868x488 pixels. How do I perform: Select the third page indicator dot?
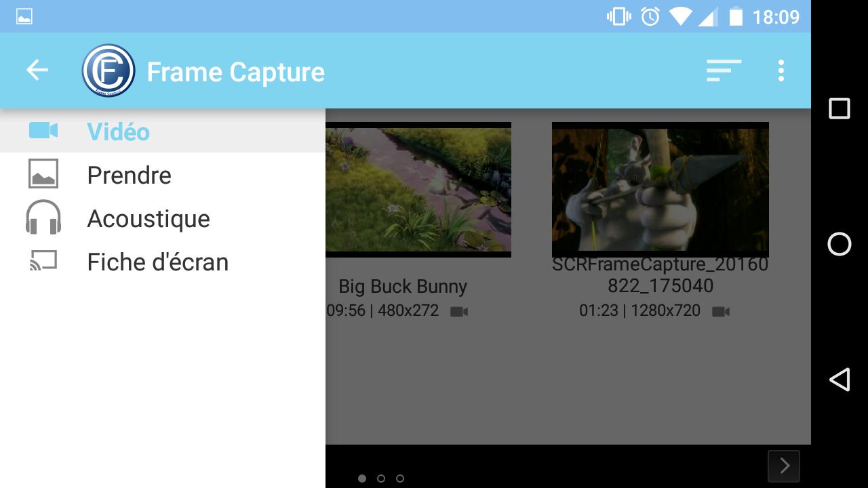[x=400, y=479]
